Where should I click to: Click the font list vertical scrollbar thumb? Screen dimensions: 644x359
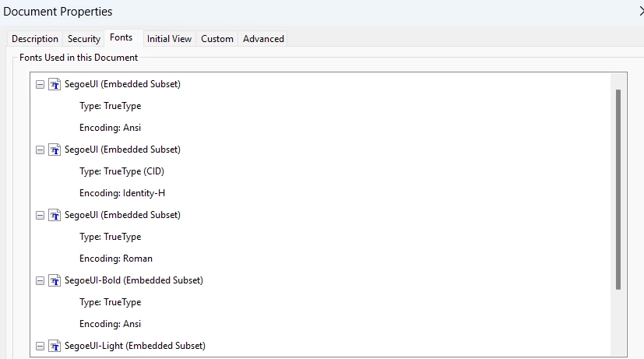[x=618, y=189]
